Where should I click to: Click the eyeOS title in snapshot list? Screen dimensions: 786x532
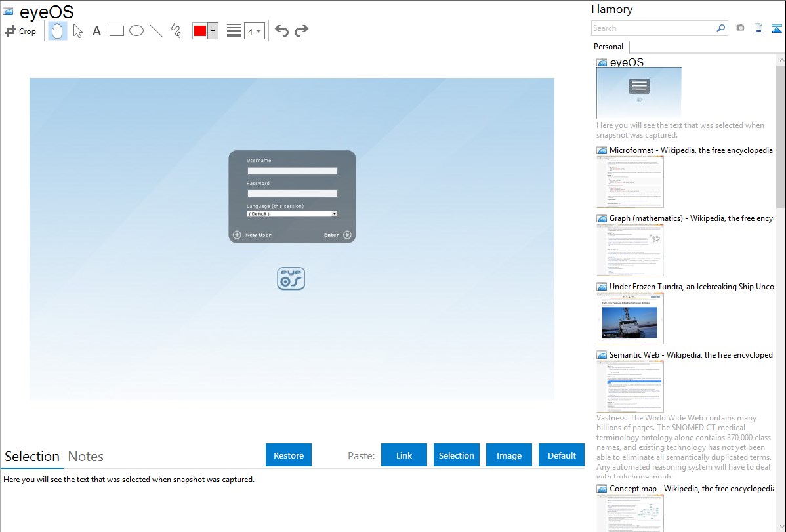coord(627,62)
